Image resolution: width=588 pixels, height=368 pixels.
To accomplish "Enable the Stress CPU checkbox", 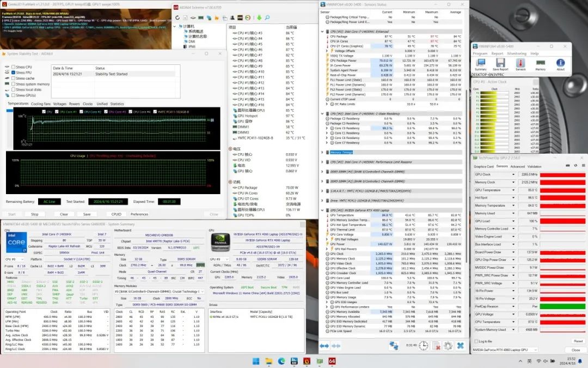I will (14, 67).
